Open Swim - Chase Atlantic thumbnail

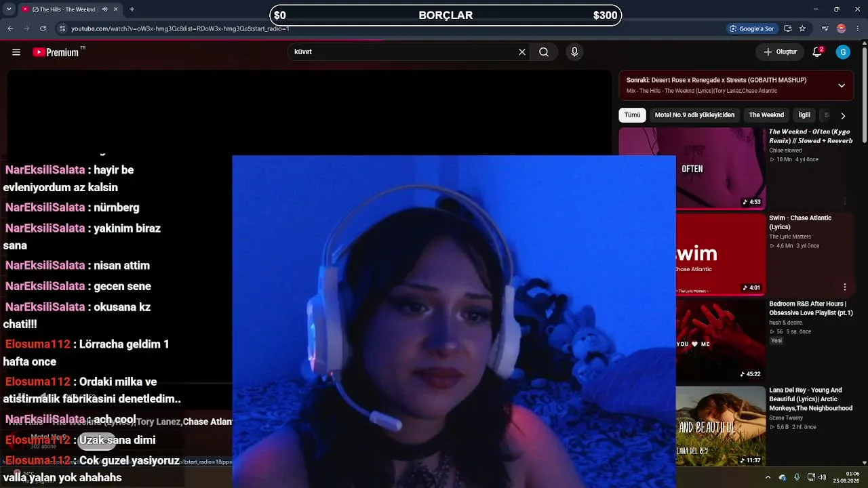pyautogui.click(x=720, y=254)
